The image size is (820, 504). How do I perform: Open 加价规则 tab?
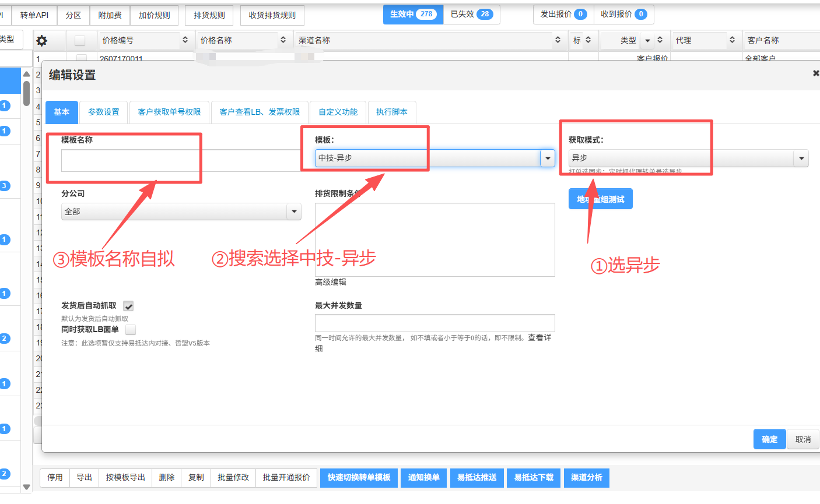click(155, 15)
